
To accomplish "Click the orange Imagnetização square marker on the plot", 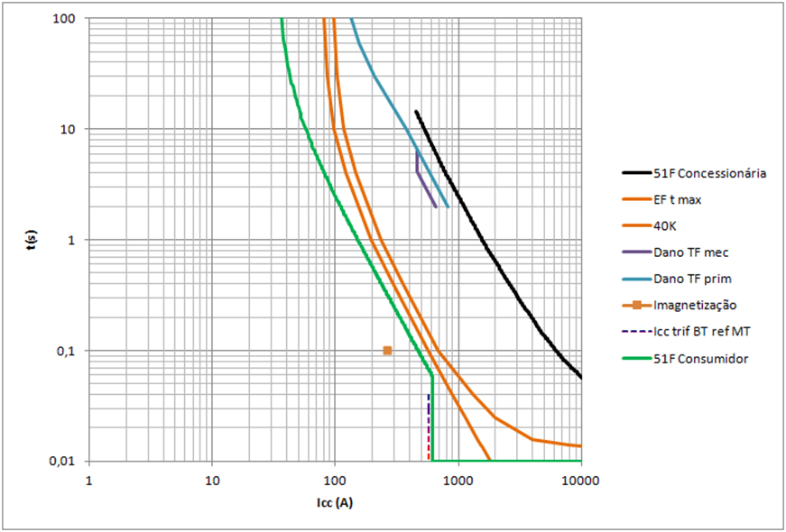I will 387,350.
